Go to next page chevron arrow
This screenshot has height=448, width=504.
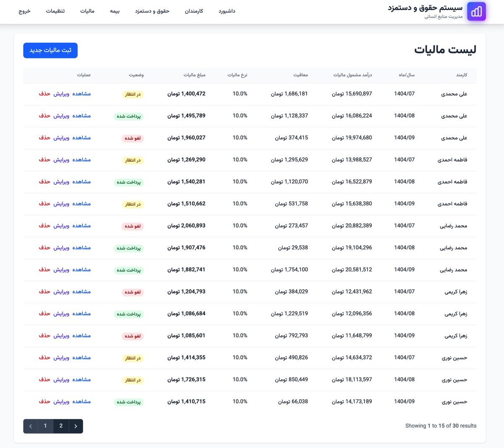(76, 426)
